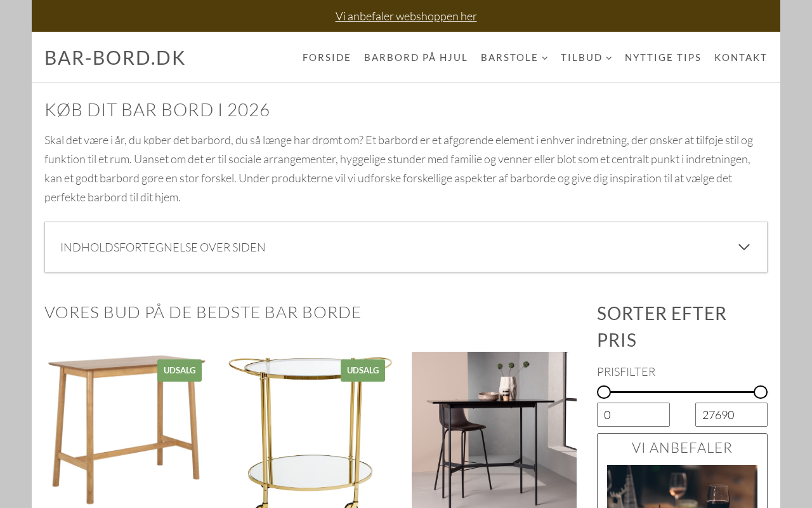The width and height of the screenshot is (812, 508).
Task: Click the maximum price slider handle
Action: (x=761, y=392)
